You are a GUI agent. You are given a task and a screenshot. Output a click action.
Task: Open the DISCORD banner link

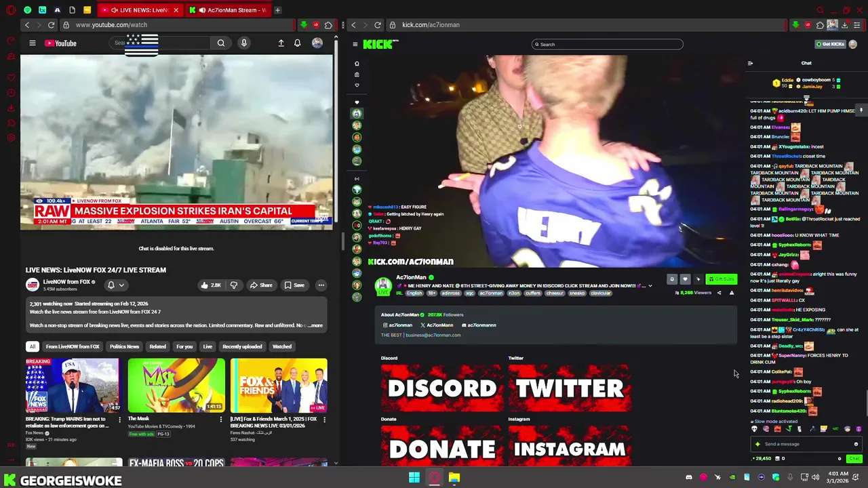click(x=441, y=388)
